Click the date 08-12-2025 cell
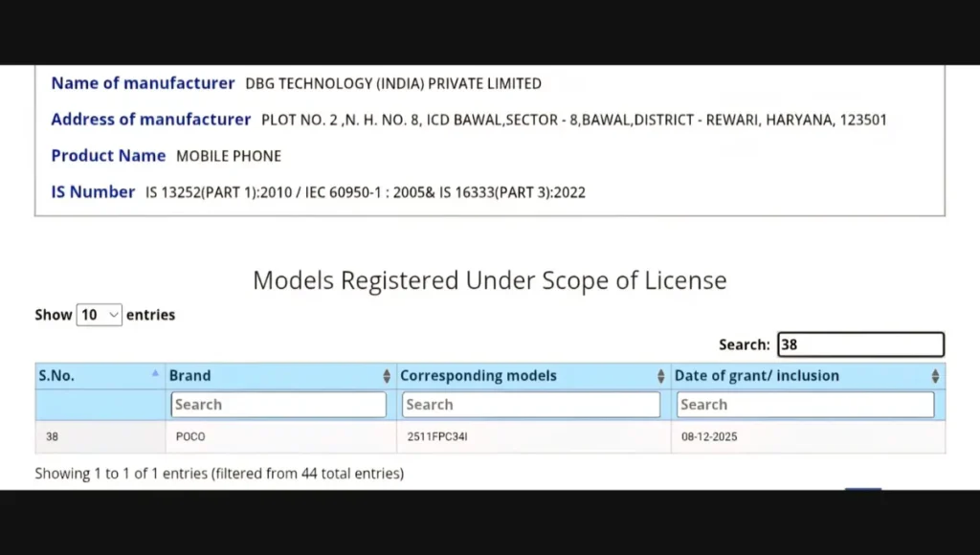The height and width of the screenshot is (555, 980). [709, 437]
